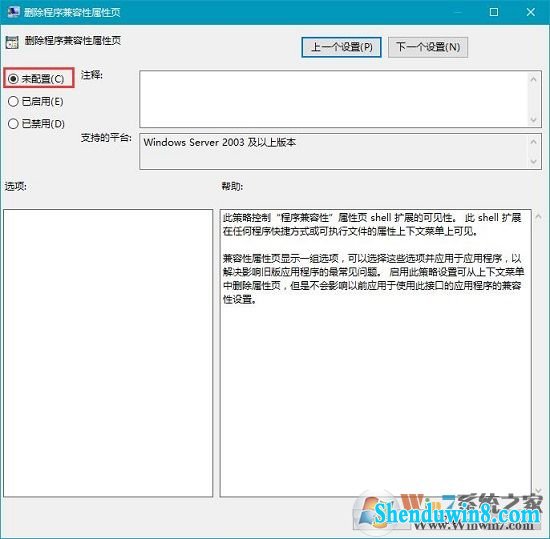Click the policy setting icon beside the heading
This screenshot has width=550, height=539.
pos(12,42)
